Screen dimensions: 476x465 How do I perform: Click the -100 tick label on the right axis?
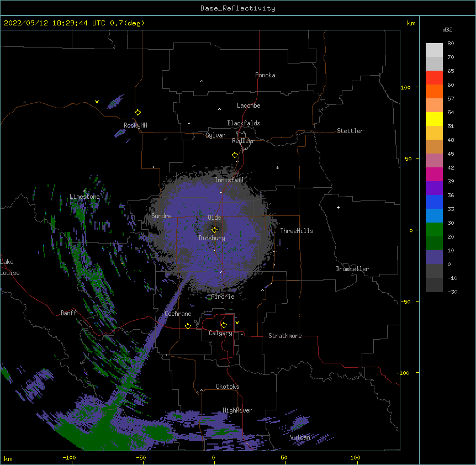click(x=404, y=373)
